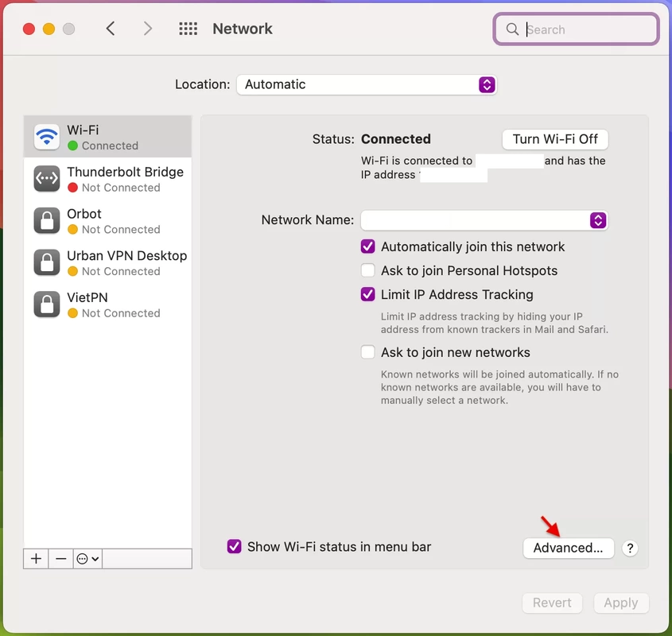Viewport: 672px width, 636px height.
Task: Open the Location Automatic dropdown
Action: (x=367, y=84)
